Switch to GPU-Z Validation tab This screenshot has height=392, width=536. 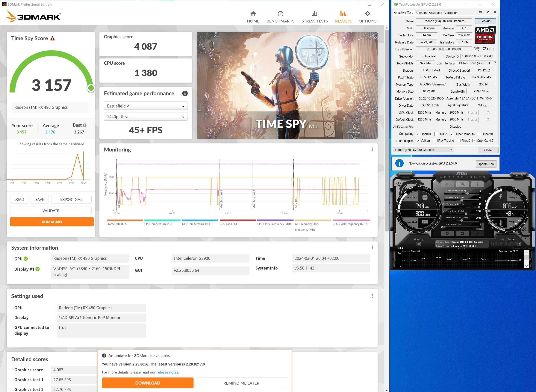[x=451, y=13]
